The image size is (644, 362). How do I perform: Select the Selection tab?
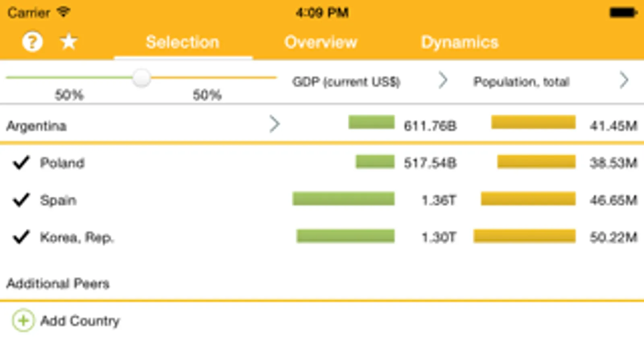[x=183, y=42]
